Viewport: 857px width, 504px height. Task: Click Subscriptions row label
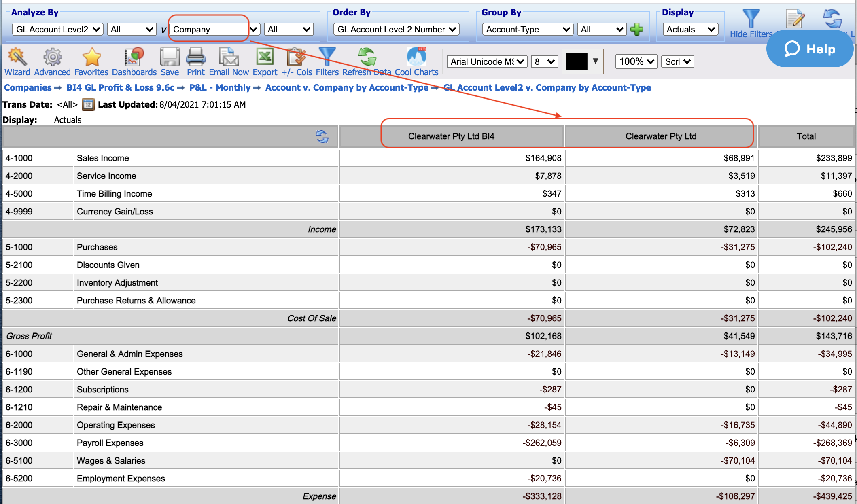click(103, 390)
